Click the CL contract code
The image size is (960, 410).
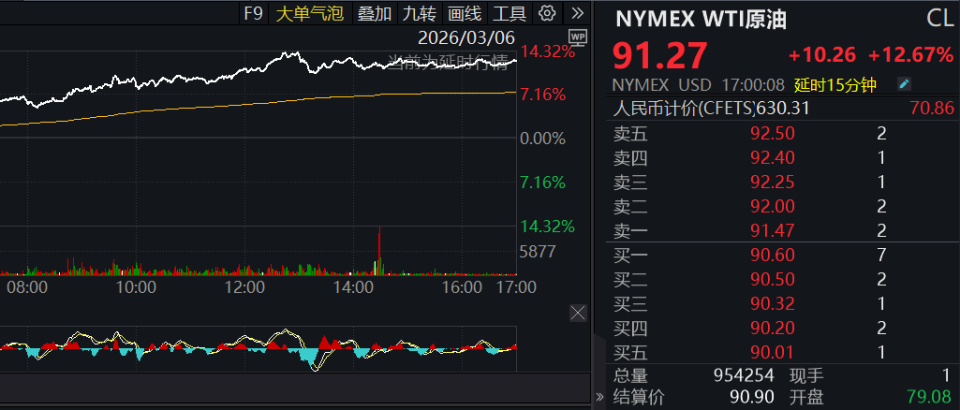tap(940, 18)
